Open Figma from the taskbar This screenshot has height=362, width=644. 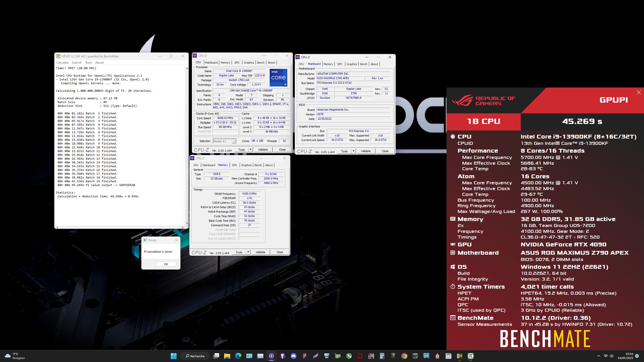point(305,356)
